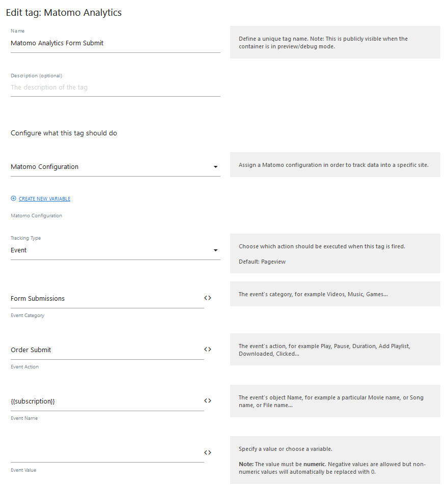This screenshot has width=448, height=488.
Task: Expand the Matomo Configuration dropdown arrow
Action: click(215, 167)
